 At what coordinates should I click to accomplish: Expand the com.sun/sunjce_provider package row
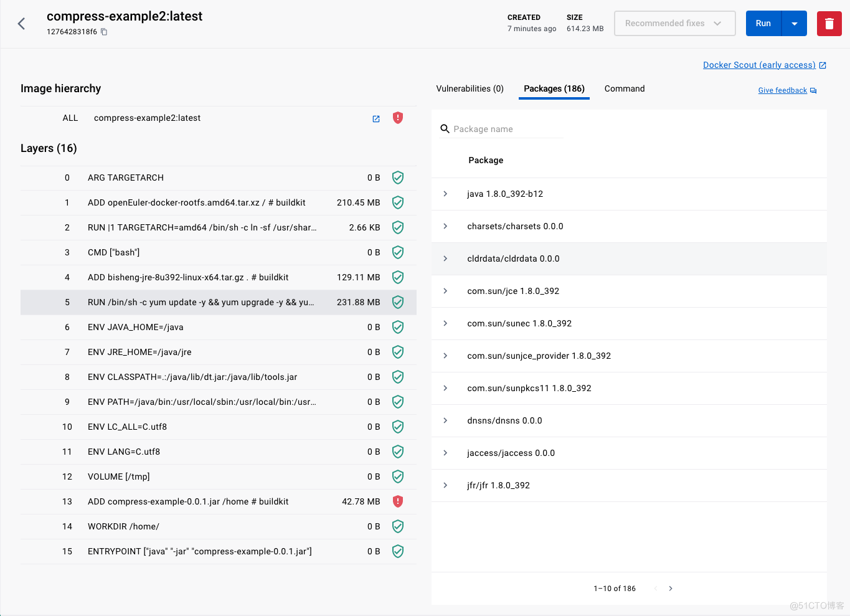[445, 356]
